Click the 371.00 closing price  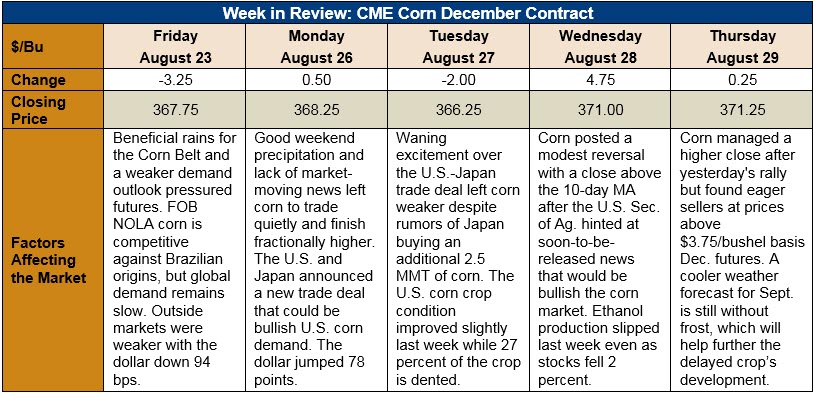pos(600,110)
